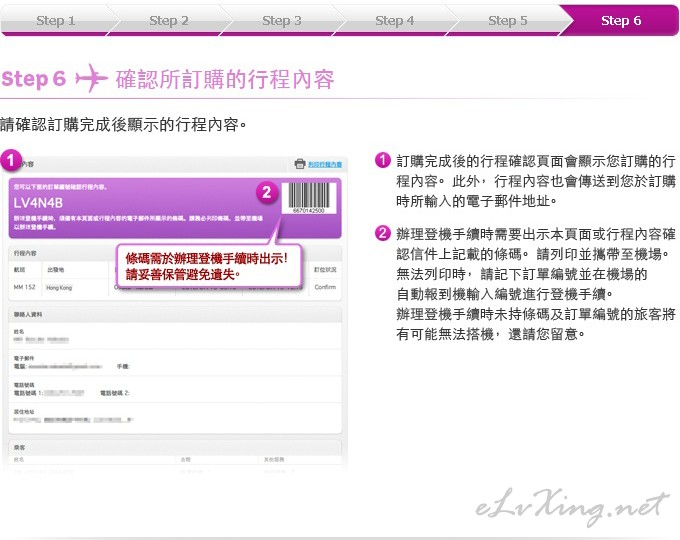Click the sentence 請確認訂購完成後顯示的行程內容
The width and height of the screenshot is (680, 540).
(123, 125)
